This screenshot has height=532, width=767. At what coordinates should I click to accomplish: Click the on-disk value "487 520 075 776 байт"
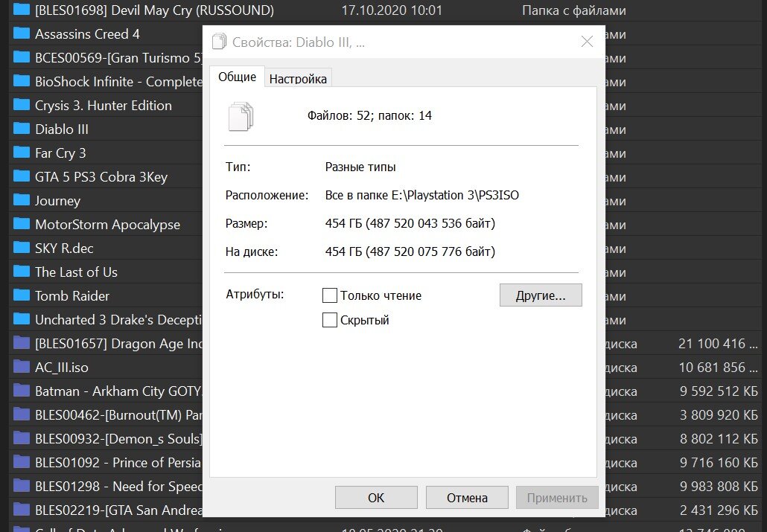pos(429,251)
